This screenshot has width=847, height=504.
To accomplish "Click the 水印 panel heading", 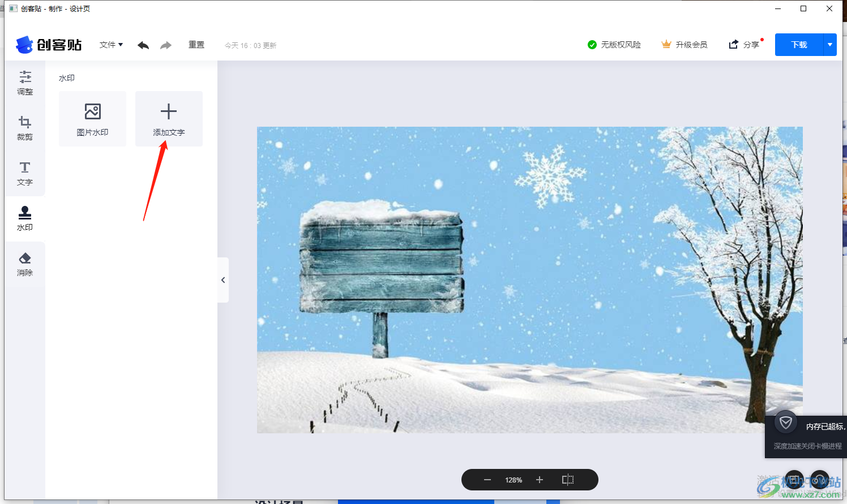I will pyautogui.click(x=67, y=78).
